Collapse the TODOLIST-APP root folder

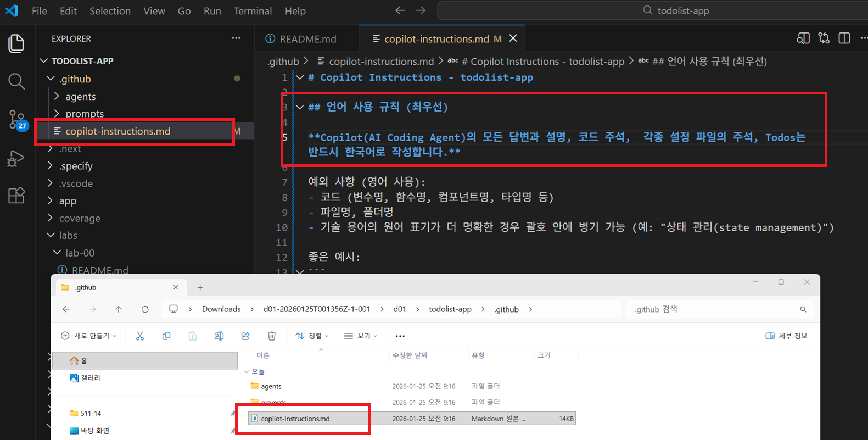[44, 61]
